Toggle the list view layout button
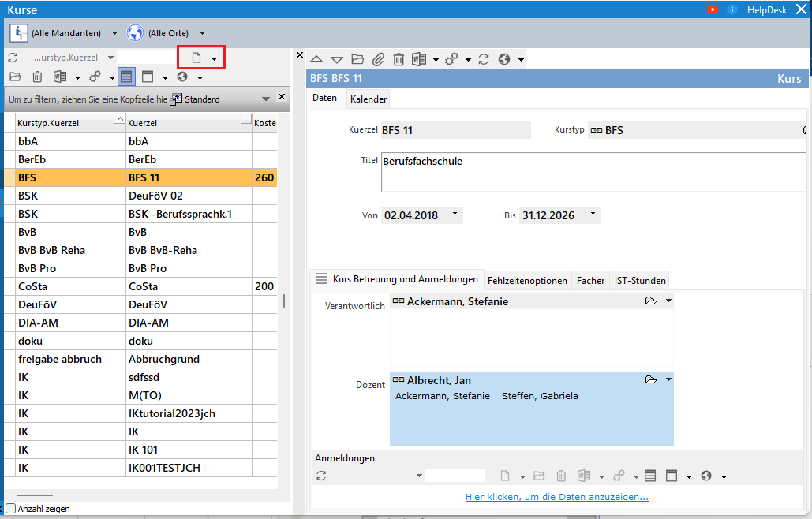Screen dimensions: 812x519 tap(126, 77)
